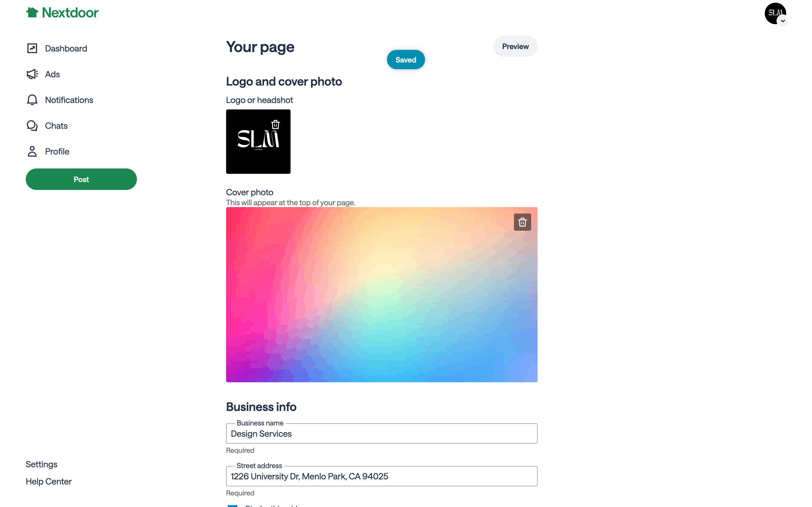Open the Settings link
This screenshot has height=507, width=812.
[x=42, y=464]
